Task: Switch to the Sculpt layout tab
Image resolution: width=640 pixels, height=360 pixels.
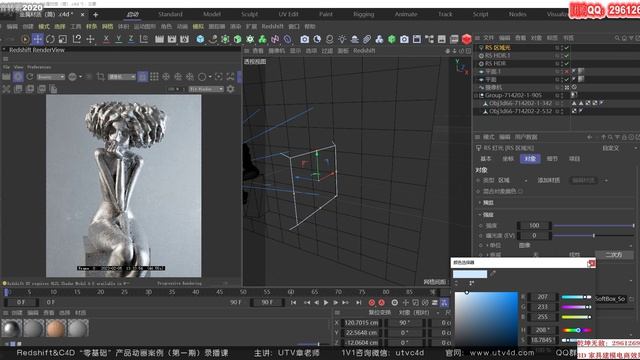Action: coord(249,14)
